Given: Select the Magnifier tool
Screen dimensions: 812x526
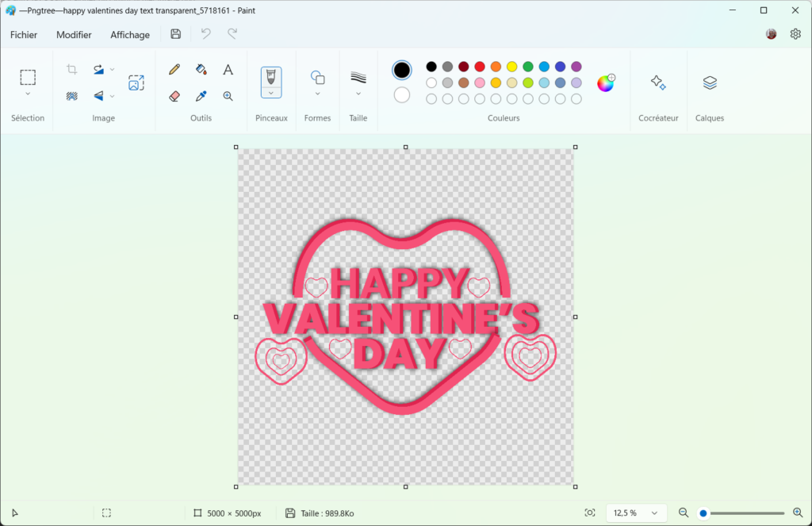Looking at the screenshot, I should point(228,96).
